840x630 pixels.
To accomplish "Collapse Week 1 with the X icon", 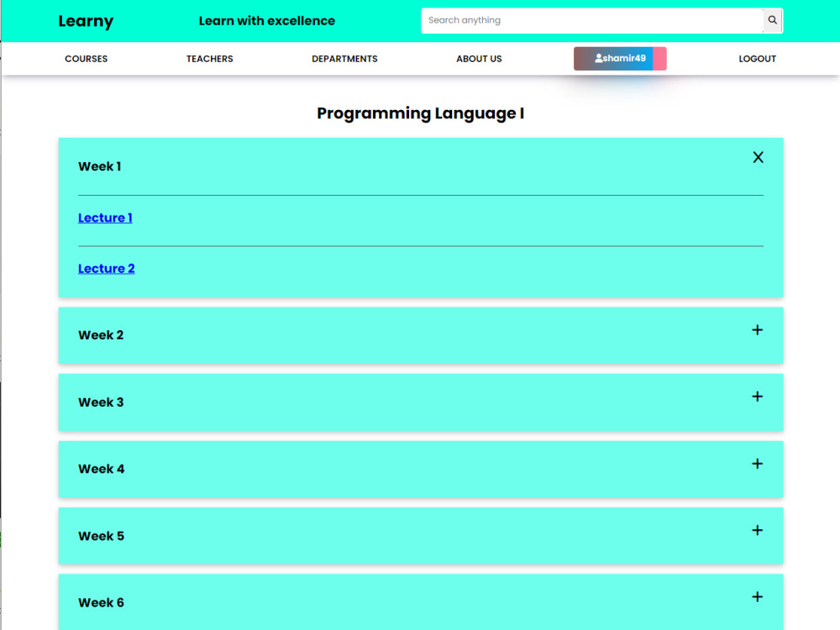I will 758,158.
